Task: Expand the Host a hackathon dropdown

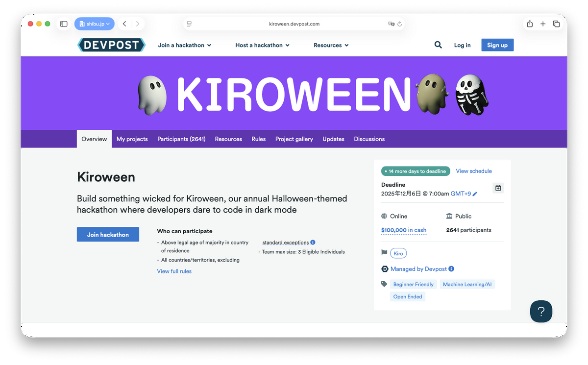Action: point(262,45)
